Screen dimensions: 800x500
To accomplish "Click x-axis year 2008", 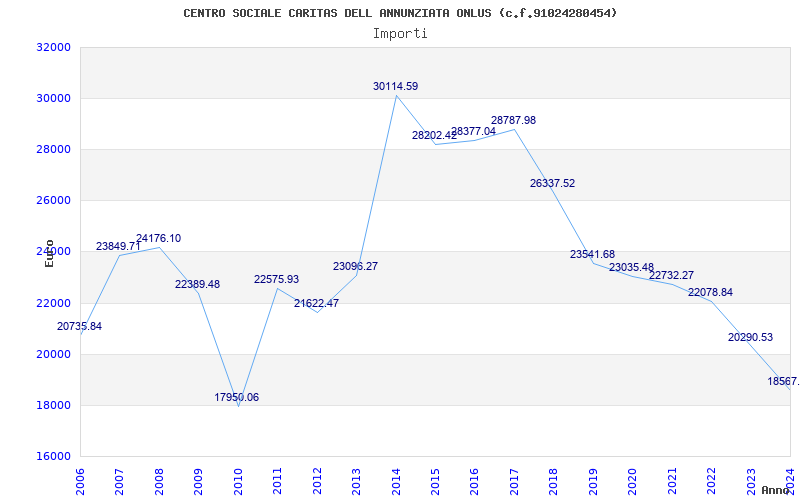I will click(x=159, y=481).
